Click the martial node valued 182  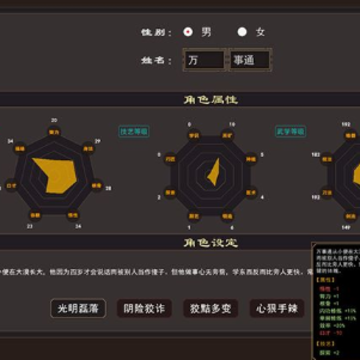[x=327, y=159]
